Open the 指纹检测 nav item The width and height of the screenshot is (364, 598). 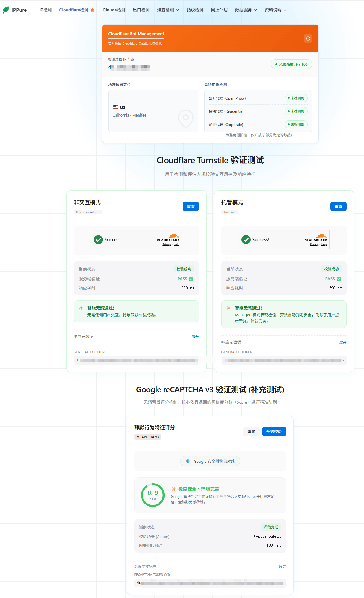(195, 10)
